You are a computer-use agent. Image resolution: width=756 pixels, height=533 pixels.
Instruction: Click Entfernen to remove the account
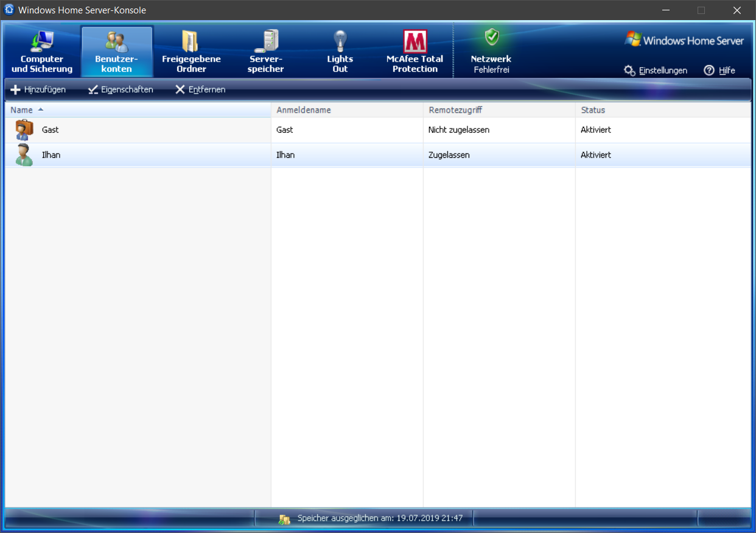(200, 90)
